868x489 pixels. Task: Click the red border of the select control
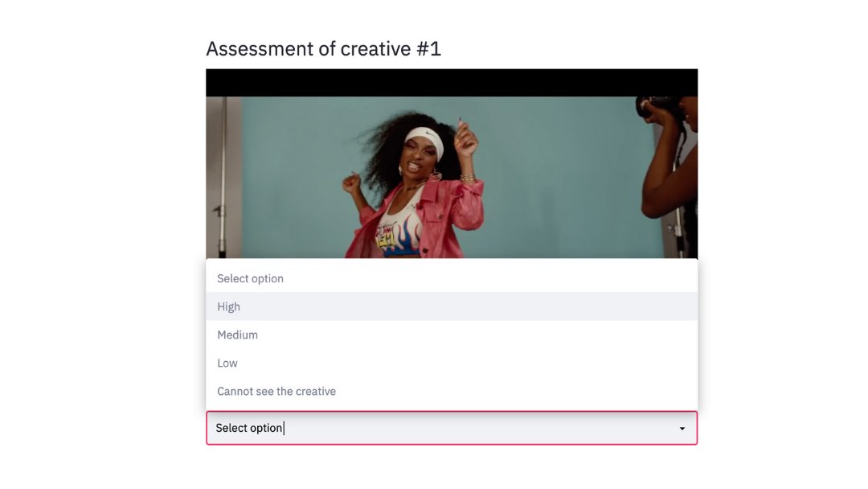[x=452, y=411]
